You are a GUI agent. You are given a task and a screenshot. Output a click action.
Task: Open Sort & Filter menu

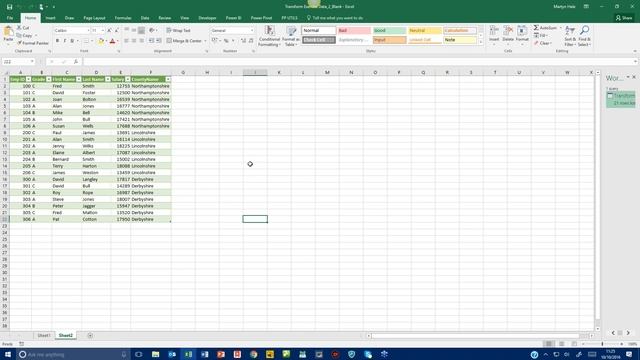pyautogui.click(x=570, y=36)
